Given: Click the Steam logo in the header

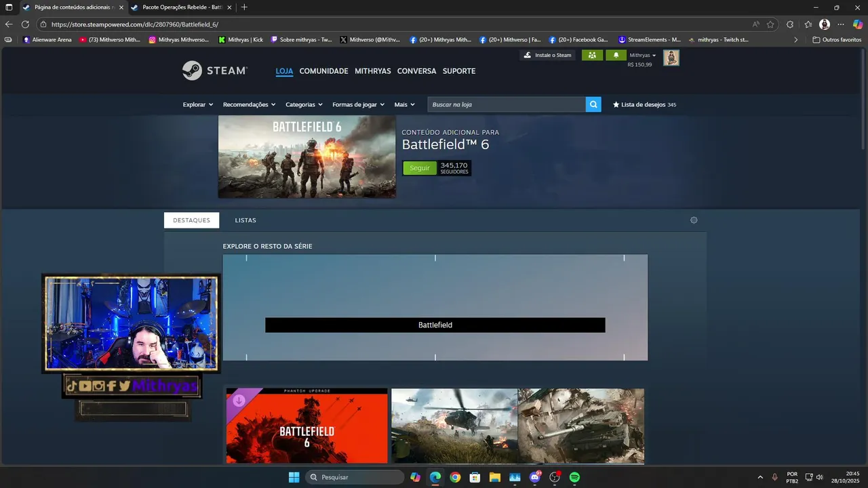Looking at the screenshot, I should pyautogui.click(x=215, y=70).
